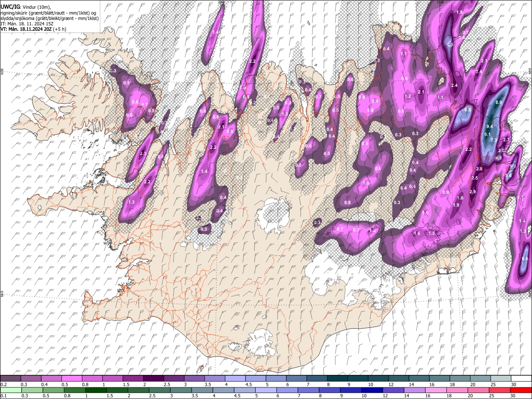Click the 'VT: Mán. 18.11.2024 20Z (+5 h)' line
Image resolution: width=532 pixels, height=399 pixels.
33,29
